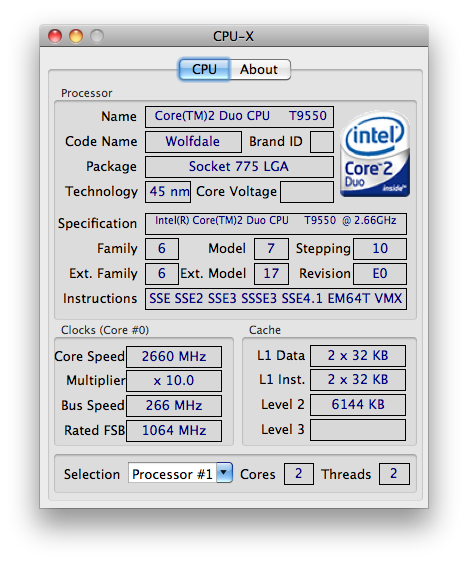Click the Clocks (Core #0) group label

[x=105, y=330]
